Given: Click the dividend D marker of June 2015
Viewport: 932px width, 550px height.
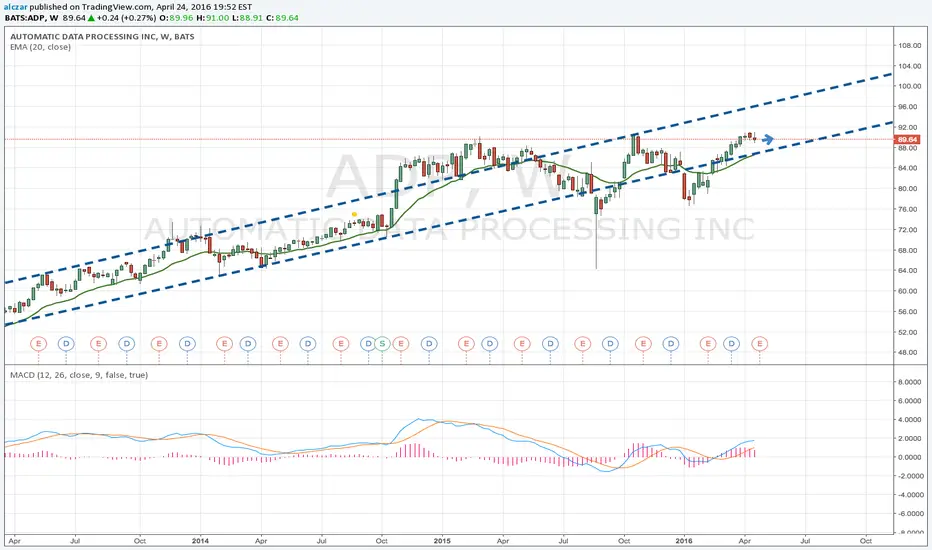Looking at the screenshot, I should 550,344.
